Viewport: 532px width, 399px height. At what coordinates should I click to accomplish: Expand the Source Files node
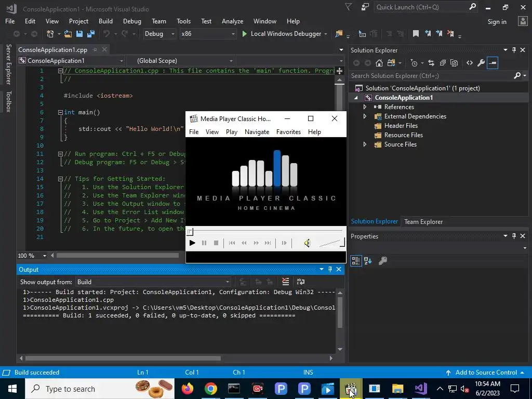pyautogui.click(x=365, y=144)
